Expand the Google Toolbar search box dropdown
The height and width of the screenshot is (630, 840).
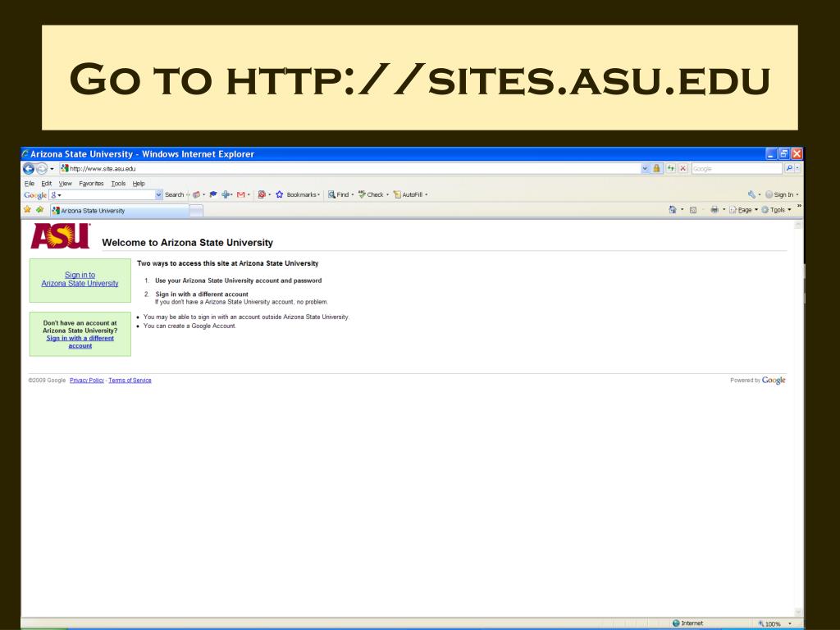(158, 195)
